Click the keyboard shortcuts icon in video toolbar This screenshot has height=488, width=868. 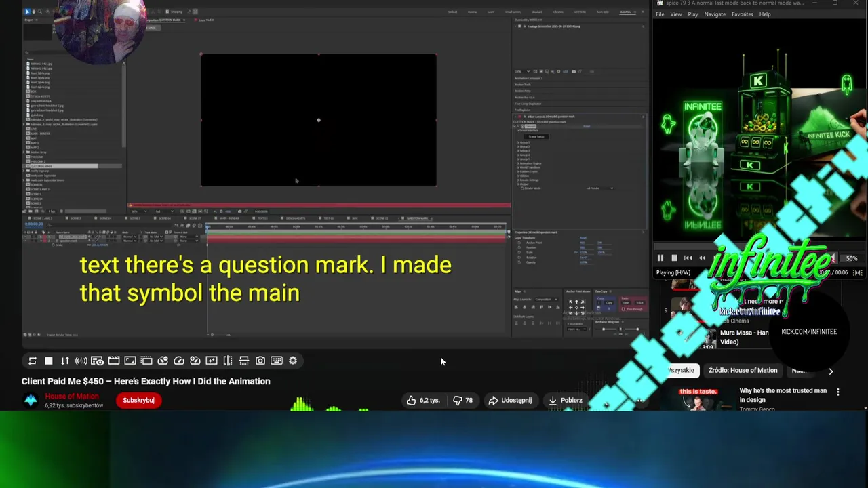pos(277,361)
